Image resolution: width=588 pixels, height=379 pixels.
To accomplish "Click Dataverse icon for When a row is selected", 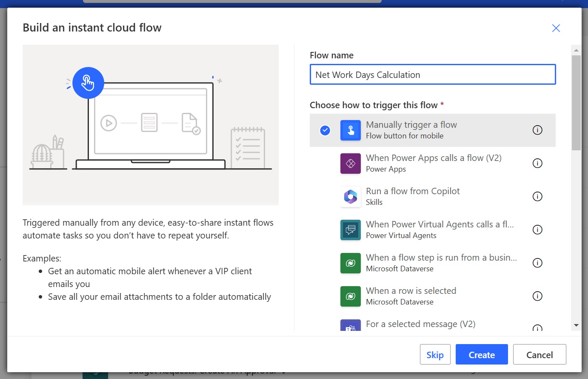I will pyautogui.click(x=351, y=296).
